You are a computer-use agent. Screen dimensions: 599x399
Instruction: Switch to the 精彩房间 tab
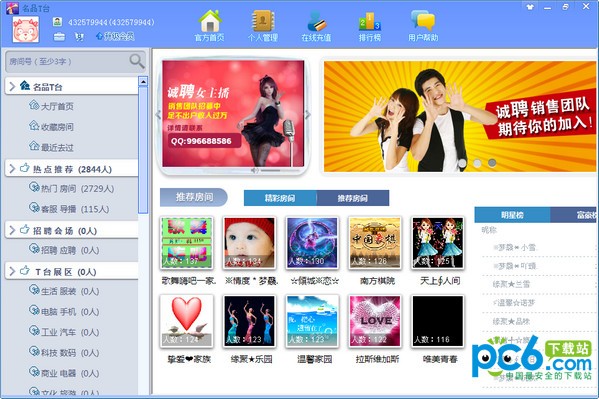pos(280,198)
